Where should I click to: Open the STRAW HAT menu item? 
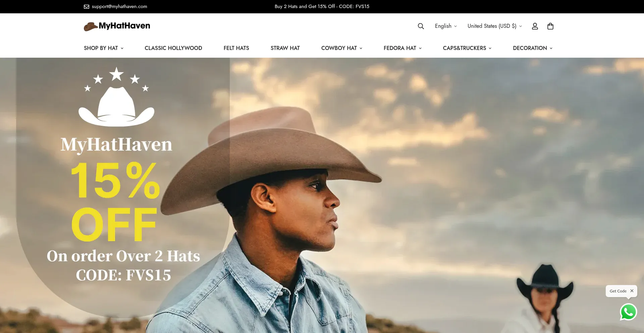pyautogui.click(x=285, y=48)
